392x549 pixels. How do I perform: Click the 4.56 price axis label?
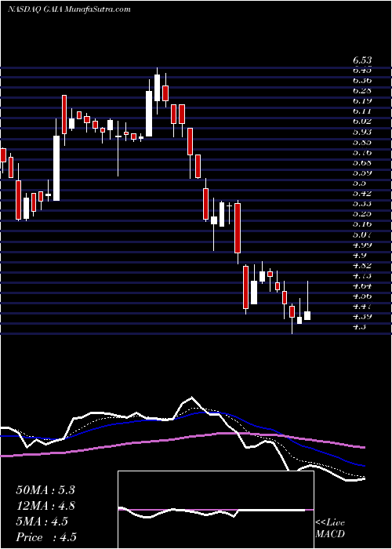[362, 296]
